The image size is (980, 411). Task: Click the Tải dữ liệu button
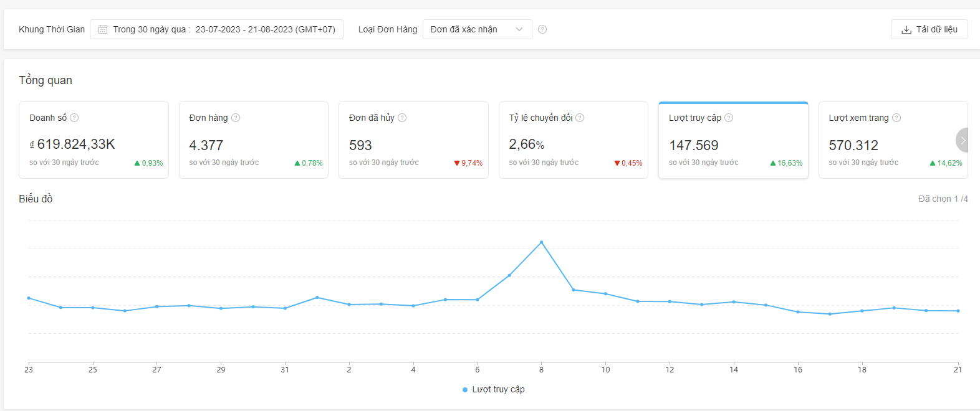(929, 29)
